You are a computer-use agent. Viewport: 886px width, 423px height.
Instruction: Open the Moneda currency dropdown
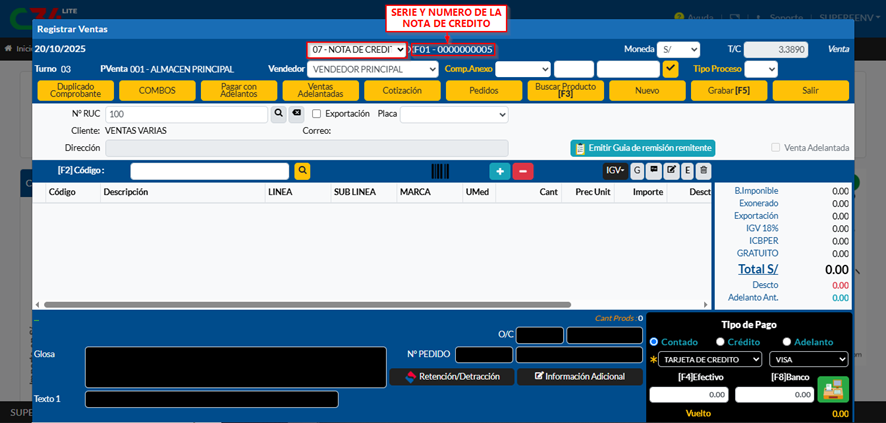tap(678, 49)
